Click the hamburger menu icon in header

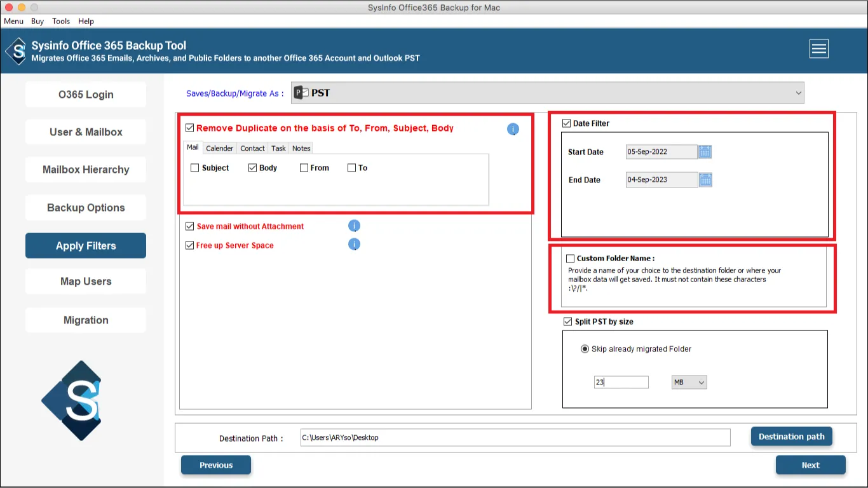818,49
